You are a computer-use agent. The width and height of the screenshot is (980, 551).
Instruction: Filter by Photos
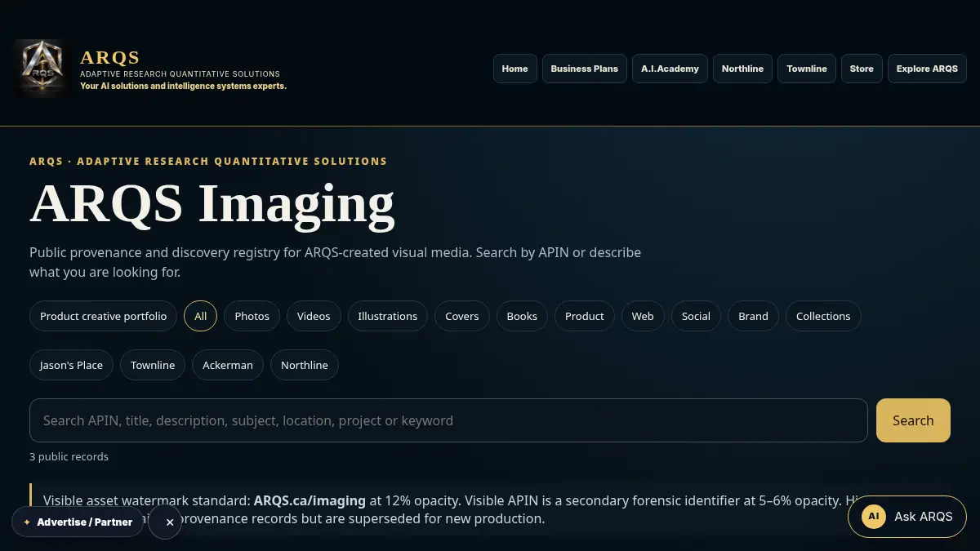tap(252, 316)
